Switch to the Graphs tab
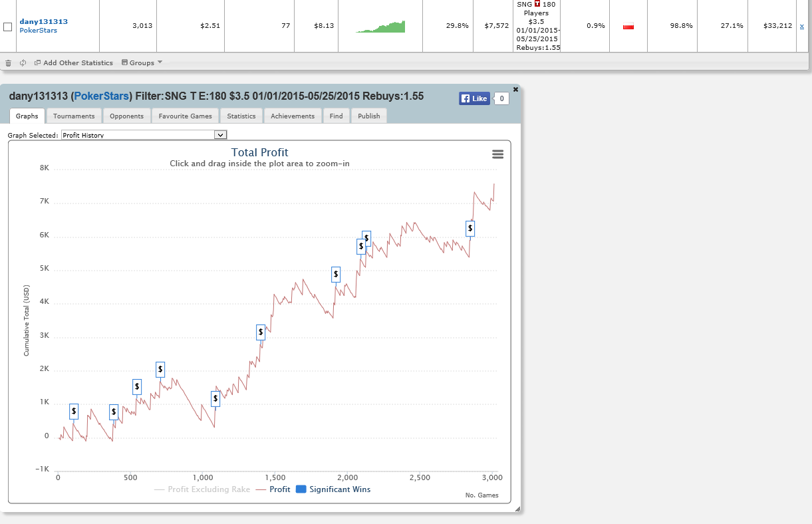The width and height of the screenshot is (812, 524). (x=27, y=116)
